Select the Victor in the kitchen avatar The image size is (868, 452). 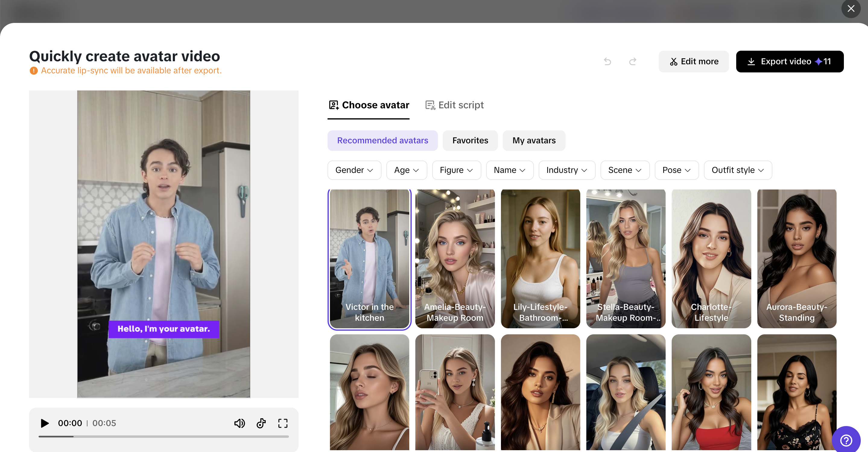tap(369, 259)
